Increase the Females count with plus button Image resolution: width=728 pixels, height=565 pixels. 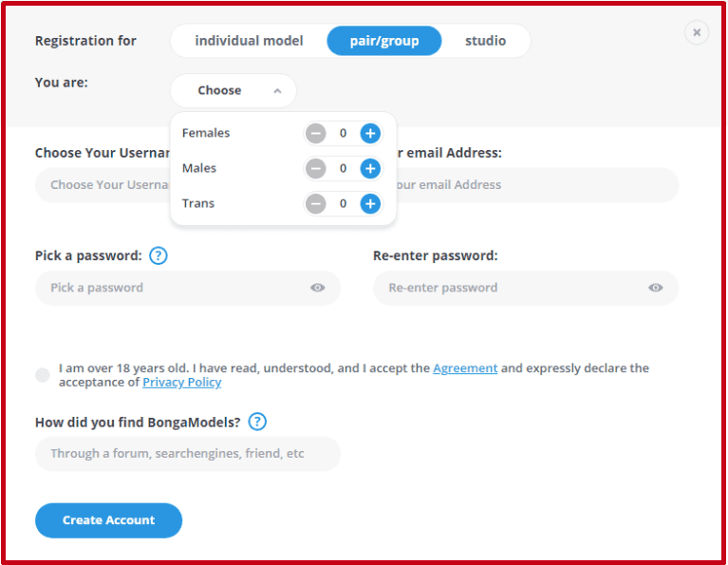(370, 134)
